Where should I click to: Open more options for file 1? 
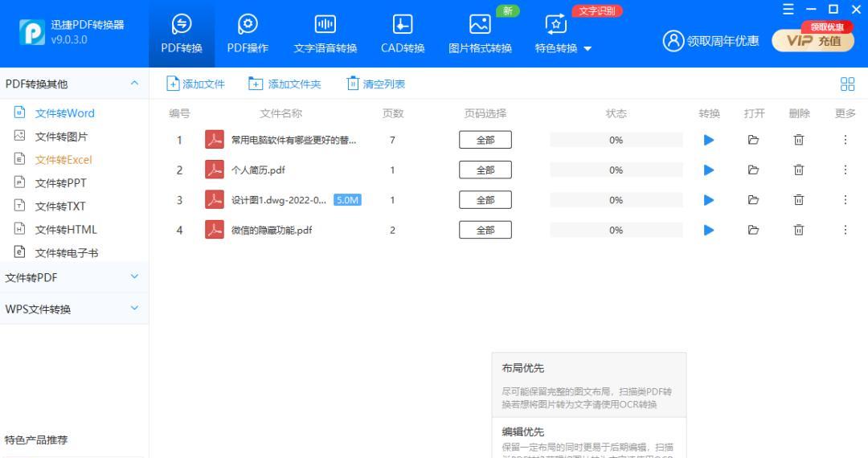845,140
